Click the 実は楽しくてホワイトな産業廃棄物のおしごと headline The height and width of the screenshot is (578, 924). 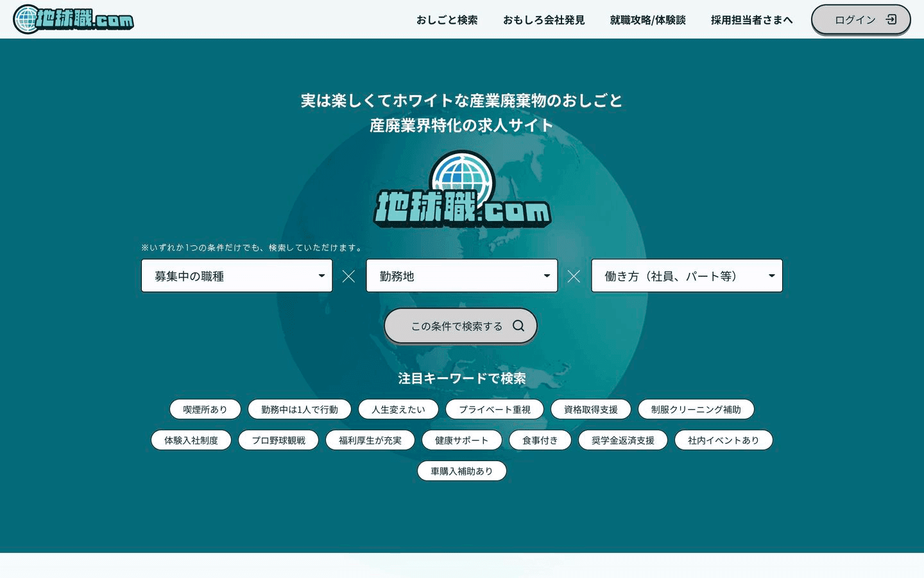(462, 101)
